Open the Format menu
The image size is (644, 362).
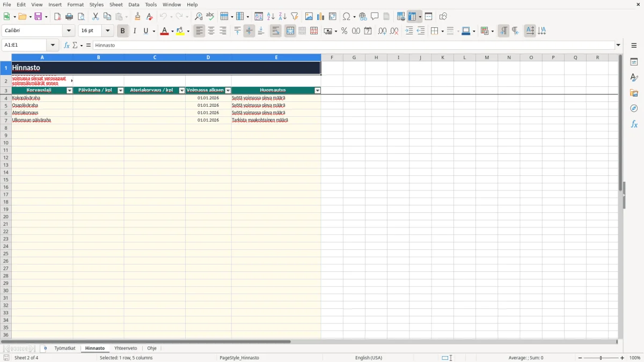75,4
